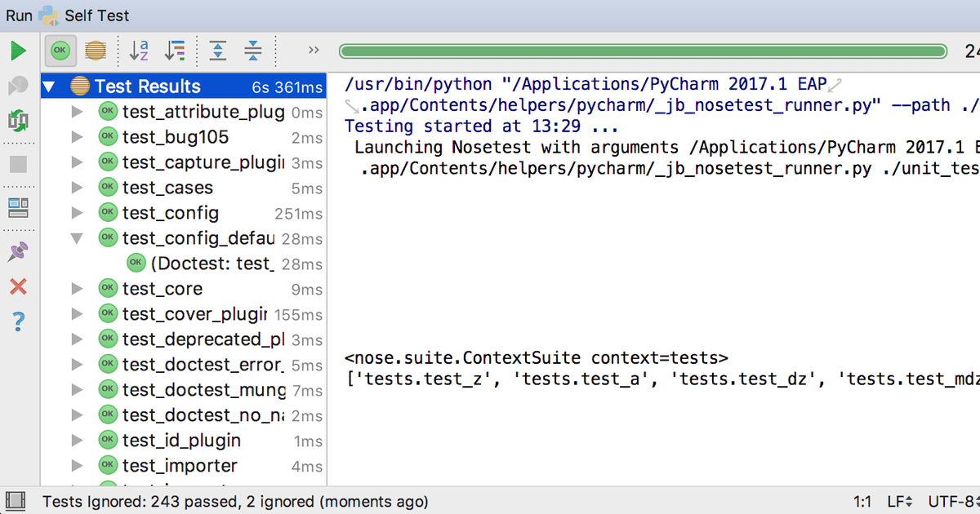Expand the test_config tree node

[x=78, y=213]
